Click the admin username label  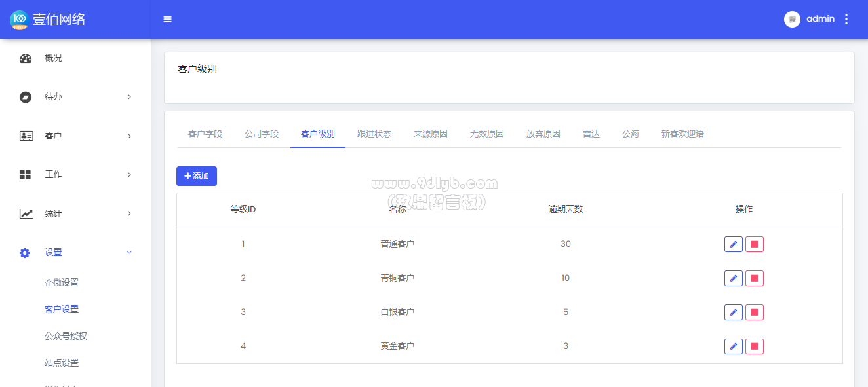[820, 19]
